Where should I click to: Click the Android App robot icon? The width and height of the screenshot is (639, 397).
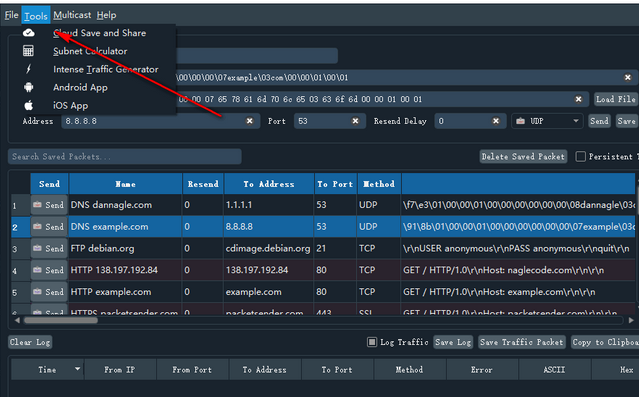pyautogui.click(x=29, y=87)
